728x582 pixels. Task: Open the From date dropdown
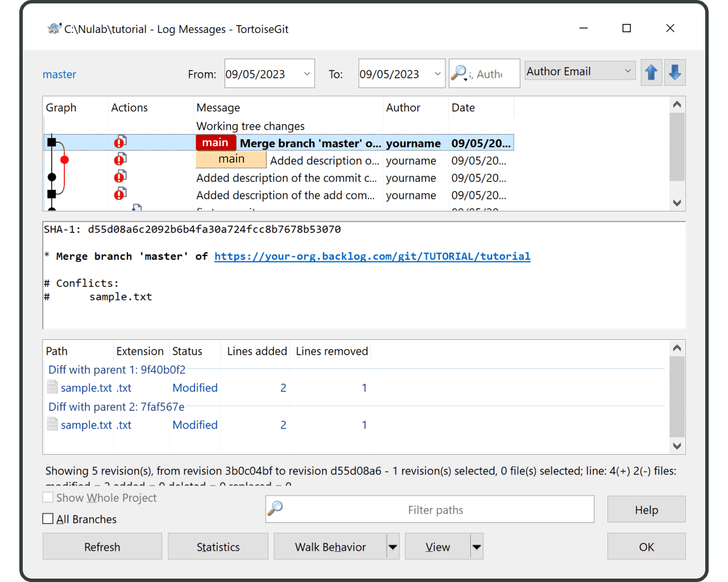(x=307, y=74)
